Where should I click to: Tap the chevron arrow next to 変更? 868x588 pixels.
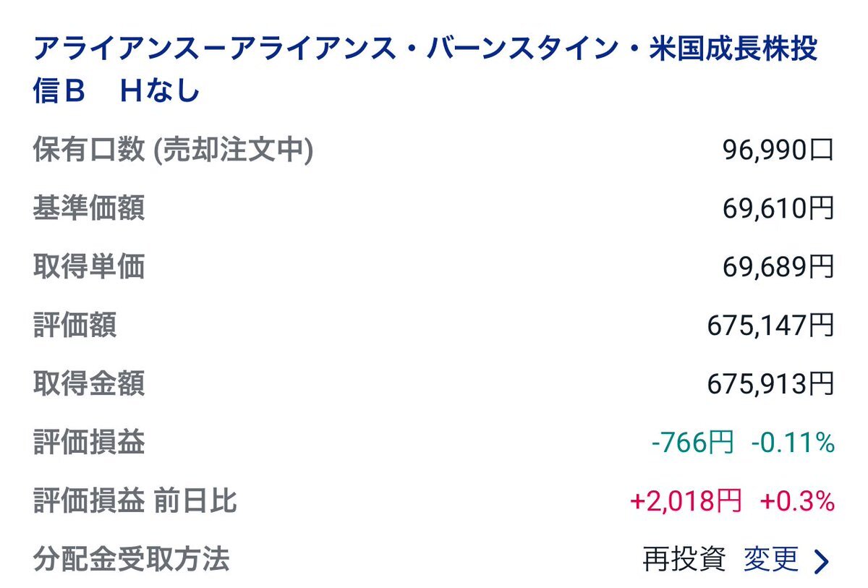point(821,561)
